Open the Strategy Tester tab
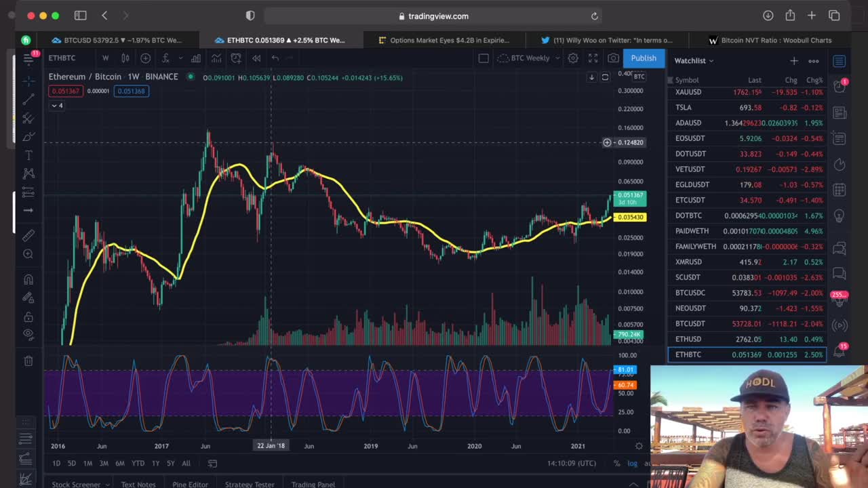 [x=250, y=484]
